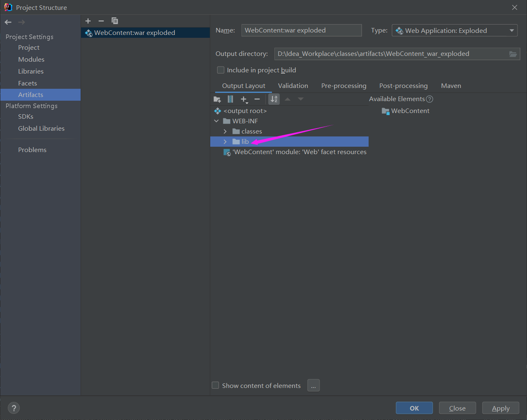Viewport: 527px width, 420px height.
Task: Open the artifact Type dropdown
Action: pos(455,30)
